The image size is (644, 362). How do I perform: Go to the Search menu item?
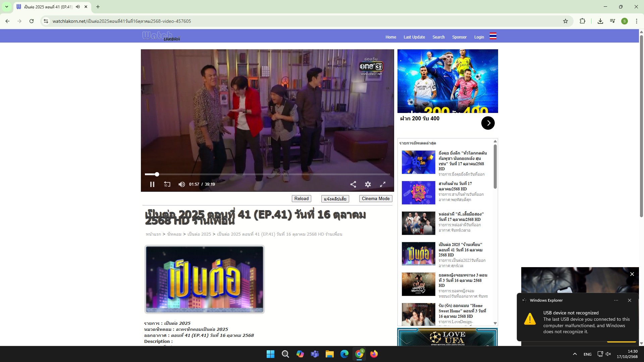[x=438, y=37]
